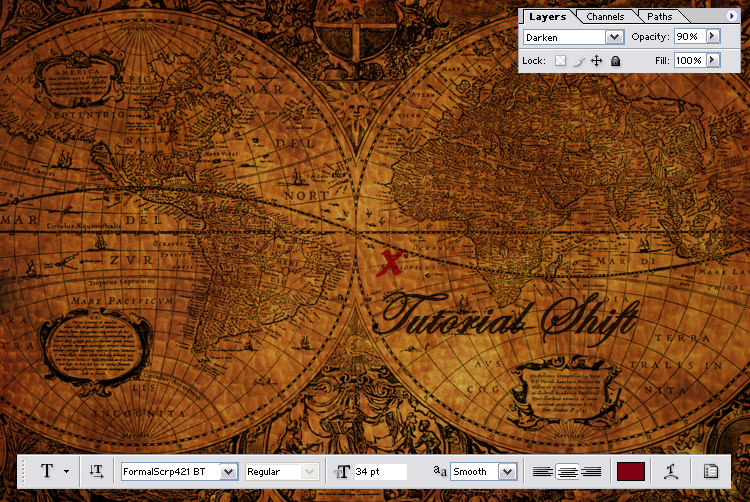Click the right align text icon
This screenshot has width=750, height=502.
[x=590, y=471]
